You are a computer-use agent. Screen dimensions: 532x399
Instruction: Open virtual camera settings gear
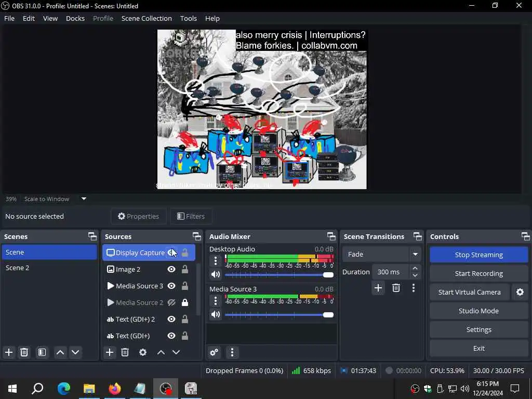coord(520,292)
